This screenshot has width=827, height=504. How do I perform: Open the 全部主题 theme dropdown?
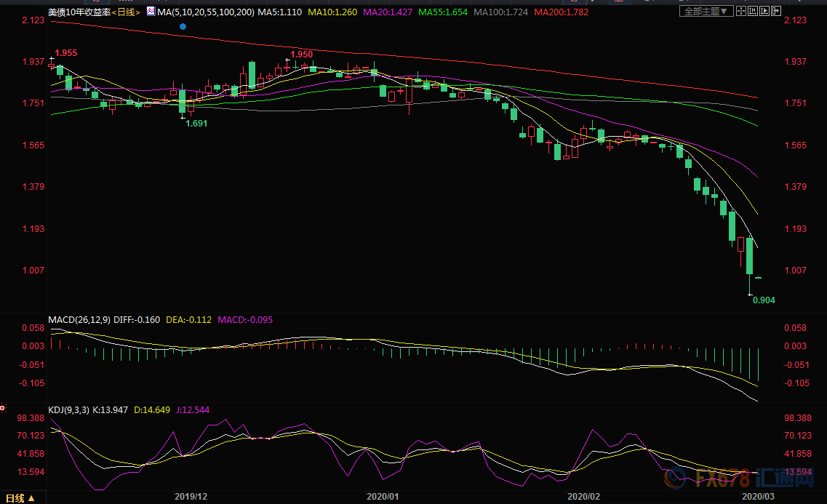[706, 11]
